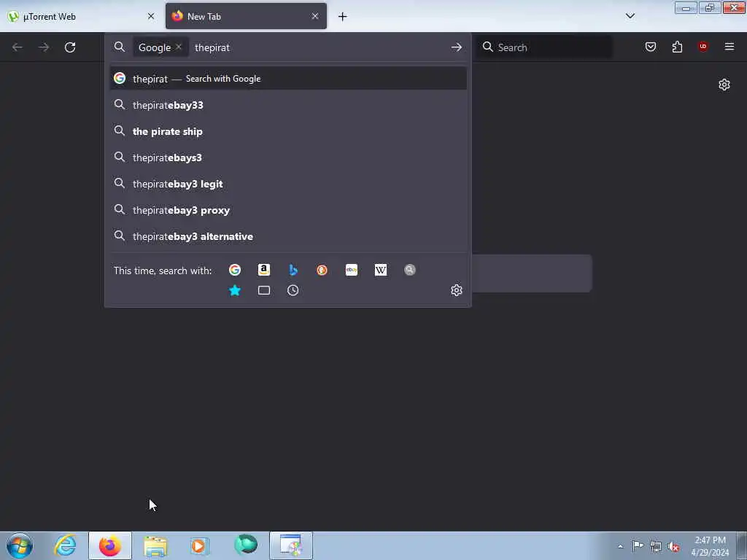Open the network tray icon

click(x=656, y=546)
